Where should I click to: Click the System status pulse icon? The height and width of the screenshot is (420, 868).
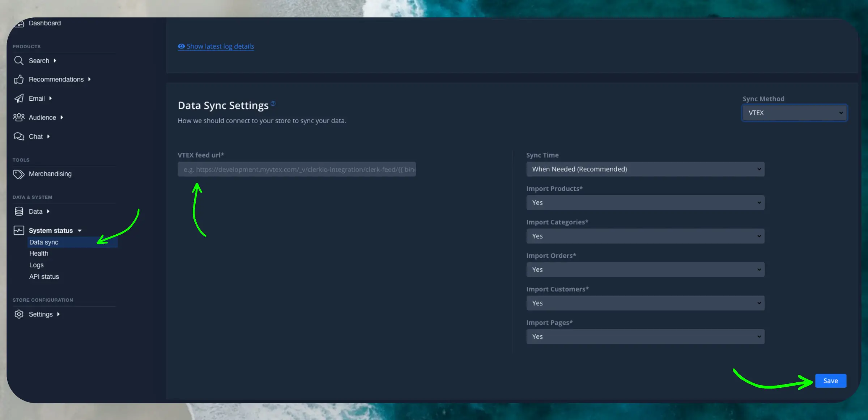[19, 230]
